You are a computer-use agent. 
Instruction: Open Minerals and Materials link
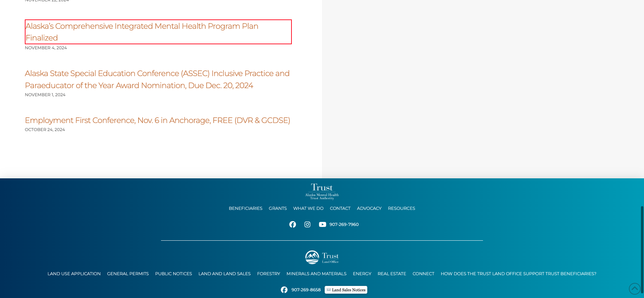point(316,274)
